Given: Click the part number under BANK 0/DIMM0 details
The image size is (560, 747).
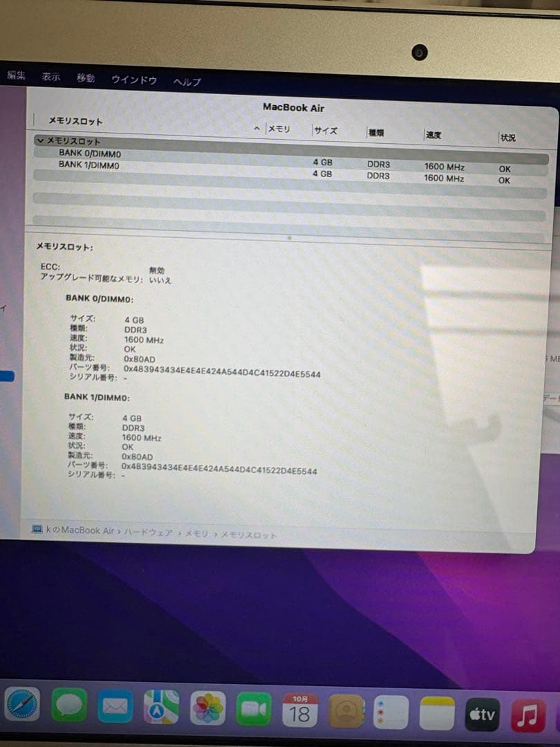Looking at the screenshot, I should pos(222,371).
